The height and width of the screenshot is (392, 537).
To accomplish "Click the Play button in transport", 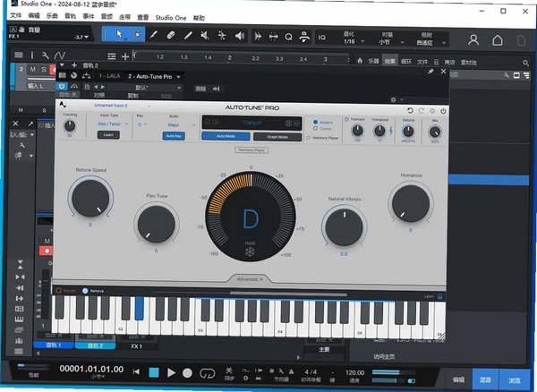I will coord(171,372).
